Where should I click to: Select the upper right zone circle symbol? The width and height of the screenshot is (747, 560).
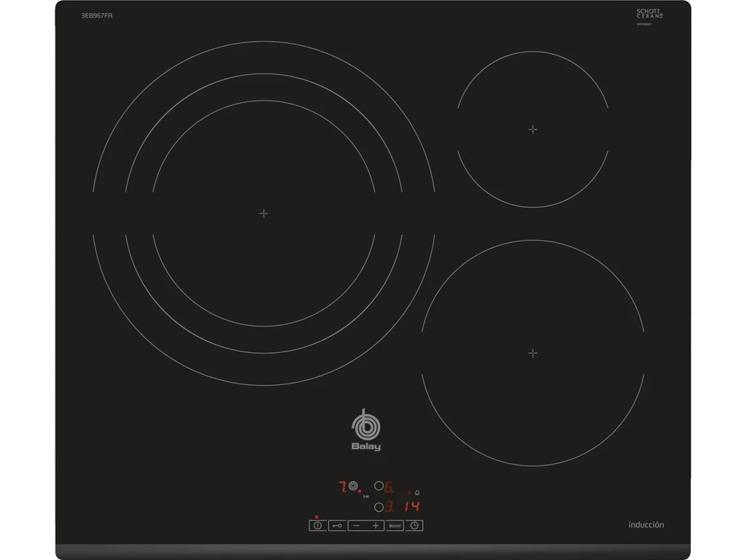pos(378,486)
